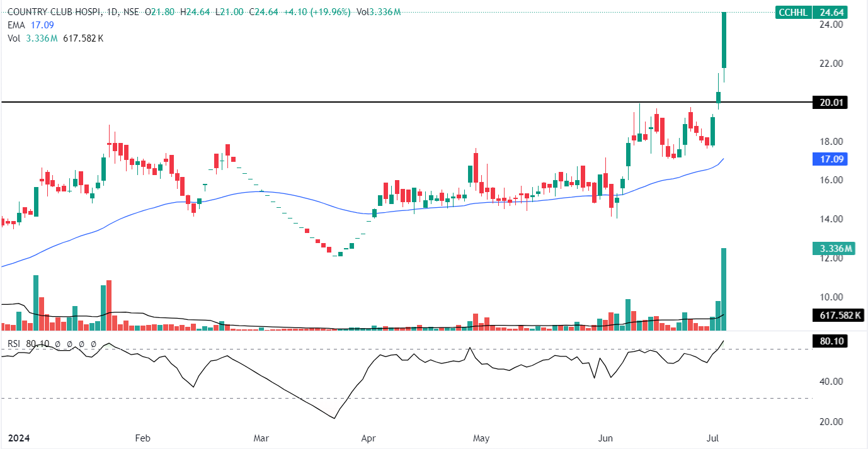Click the RSI line at its March low
Image resolution: width=868 pixels, height=449 pixels.
click(334, 418)
